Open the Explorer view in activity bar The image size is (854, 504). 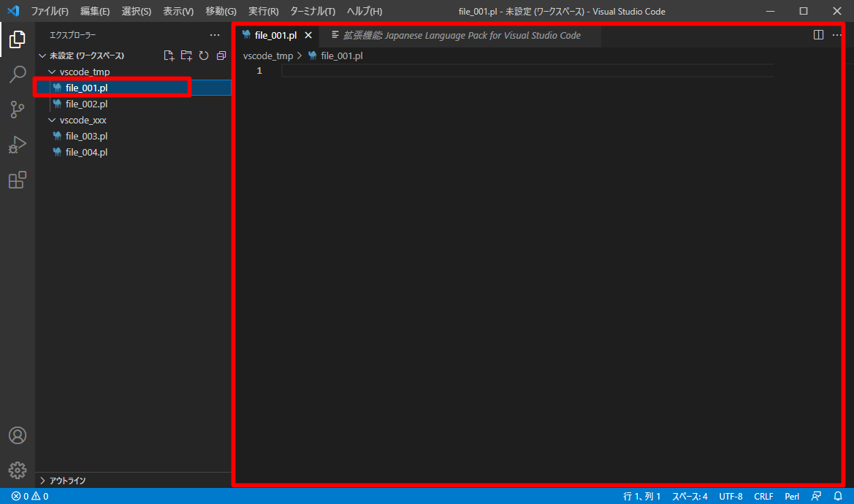click(18, 39)
